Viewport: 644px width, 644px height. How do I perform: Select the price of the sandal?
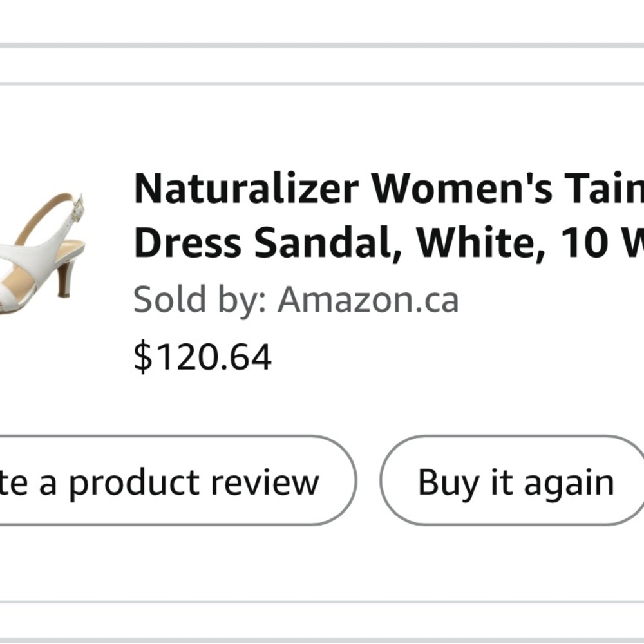[x=202, y=354]
